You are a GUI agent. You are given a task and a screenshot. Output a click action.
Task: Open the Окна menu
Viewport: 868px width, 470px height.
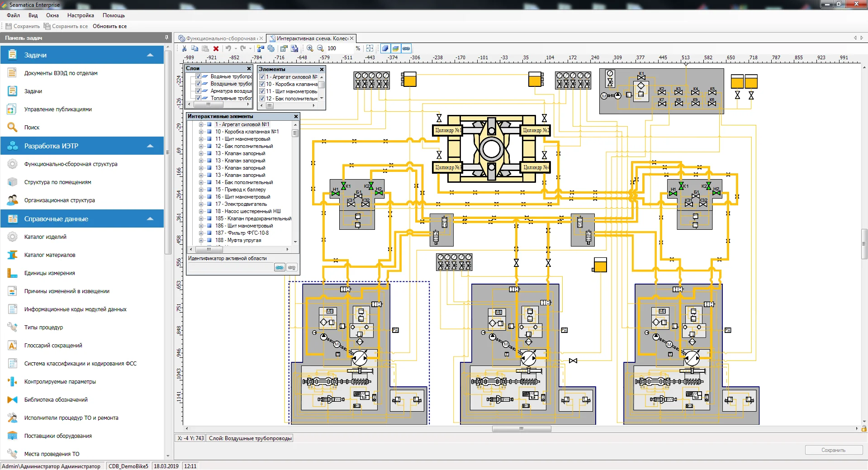[x=52, y=15]
